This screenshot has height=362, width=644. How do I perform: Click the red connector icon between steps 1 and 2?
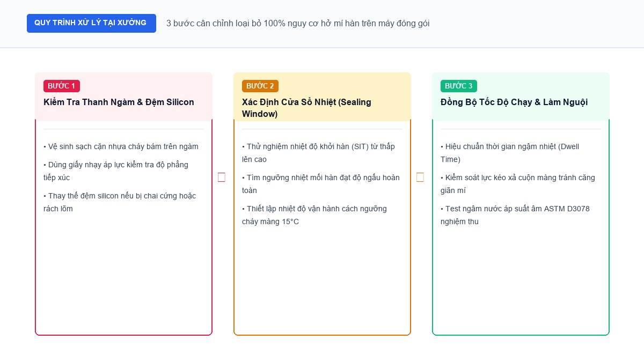pos(222,178)
